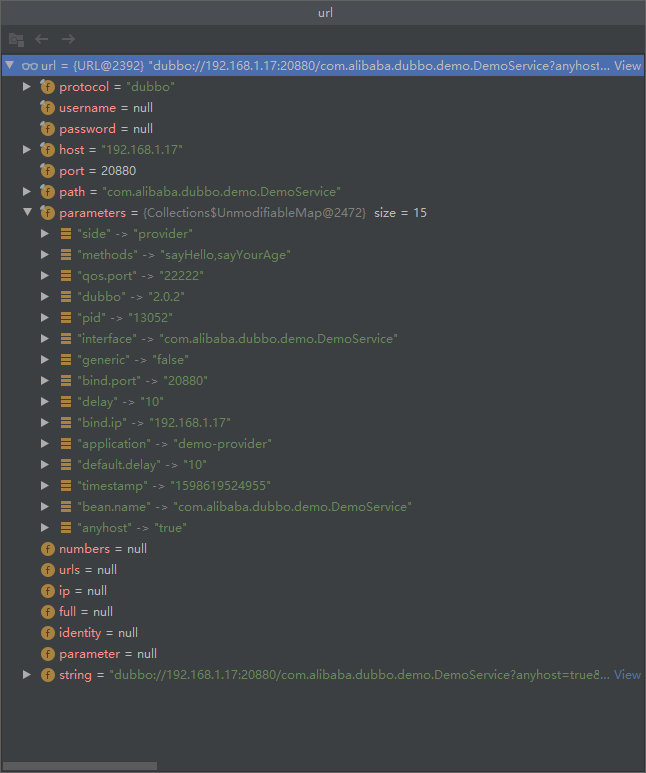Click the "true" anyhost value

click(x=171, y=528)
